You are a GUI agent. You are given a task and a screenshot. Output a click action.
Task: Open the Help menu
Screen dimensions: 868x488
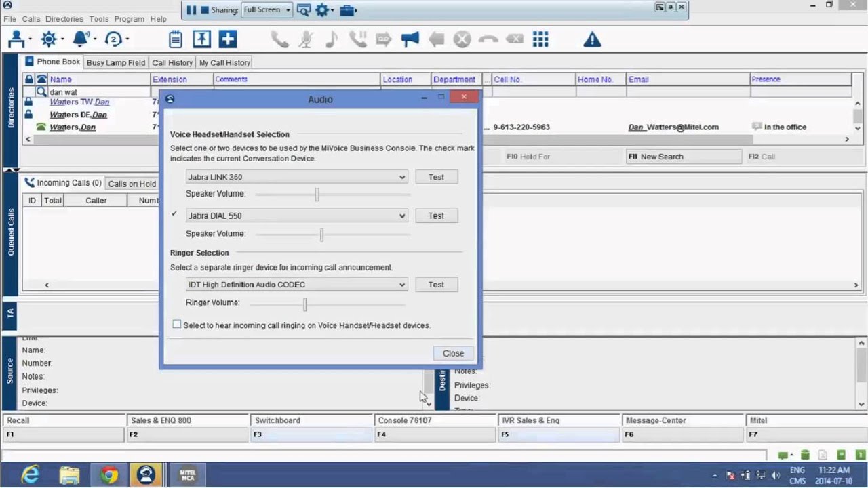(159, 19)
